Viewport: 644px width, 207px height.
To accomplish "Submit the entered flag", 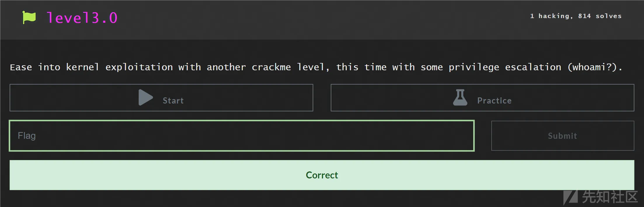I will (x=563, y=136).
